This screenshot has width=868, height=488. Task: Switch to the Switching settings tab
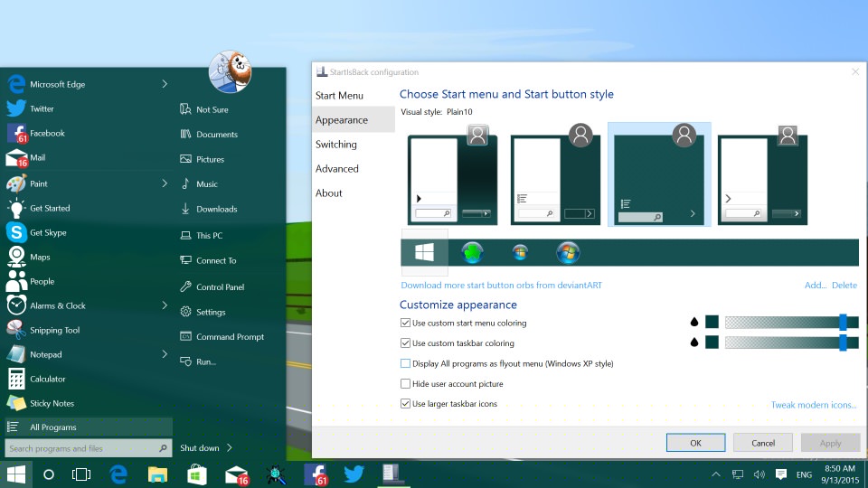pos(335,145)
